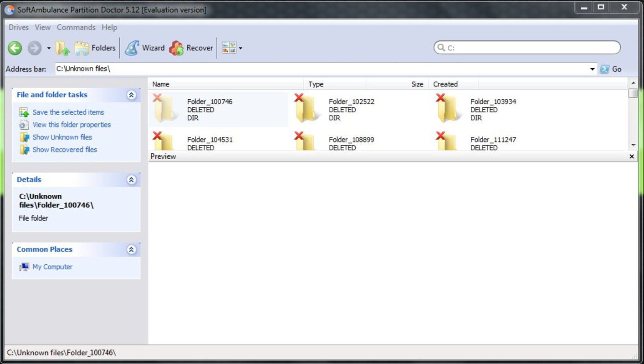Go up one folder level icon

coord(62,48)
